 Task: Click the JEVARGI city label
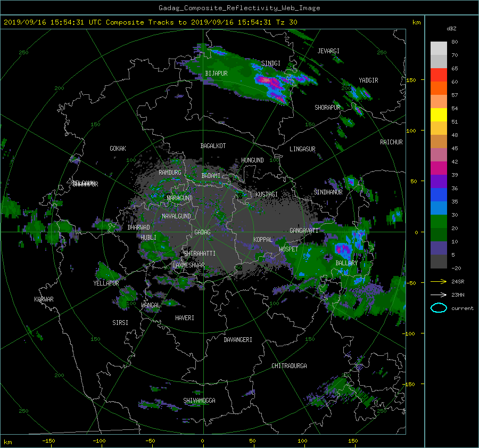(328, 51)
